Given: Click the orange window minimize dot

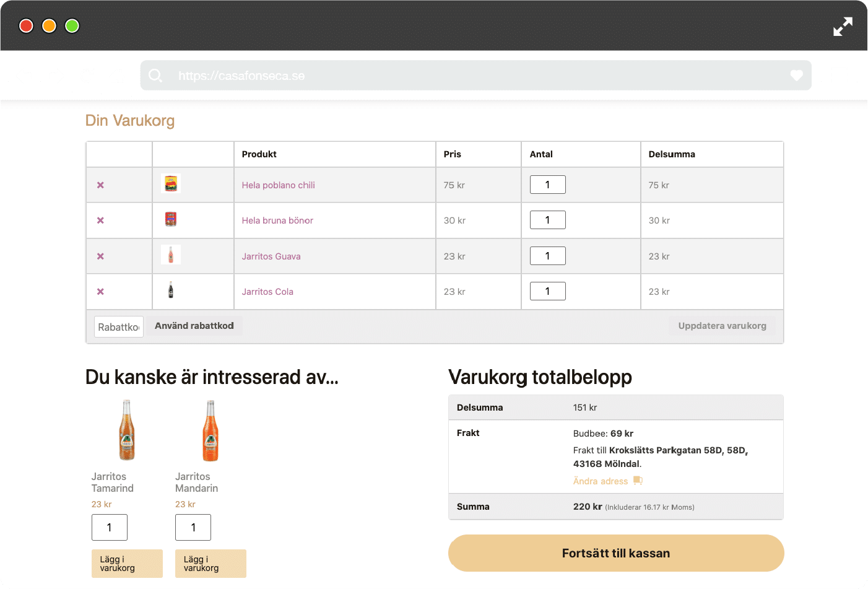Looking at the screenshot, I should [x=49, y=26].
